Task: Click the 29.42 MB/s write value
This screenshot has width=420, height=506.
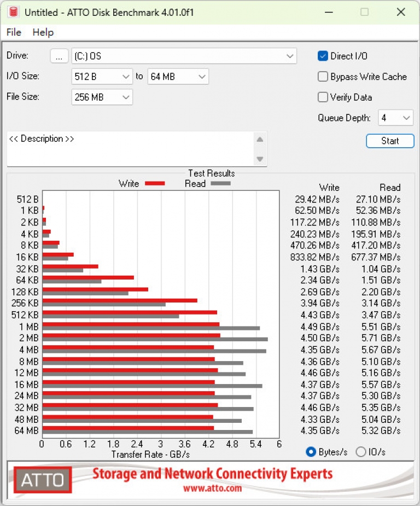Action: click(317, 200)
